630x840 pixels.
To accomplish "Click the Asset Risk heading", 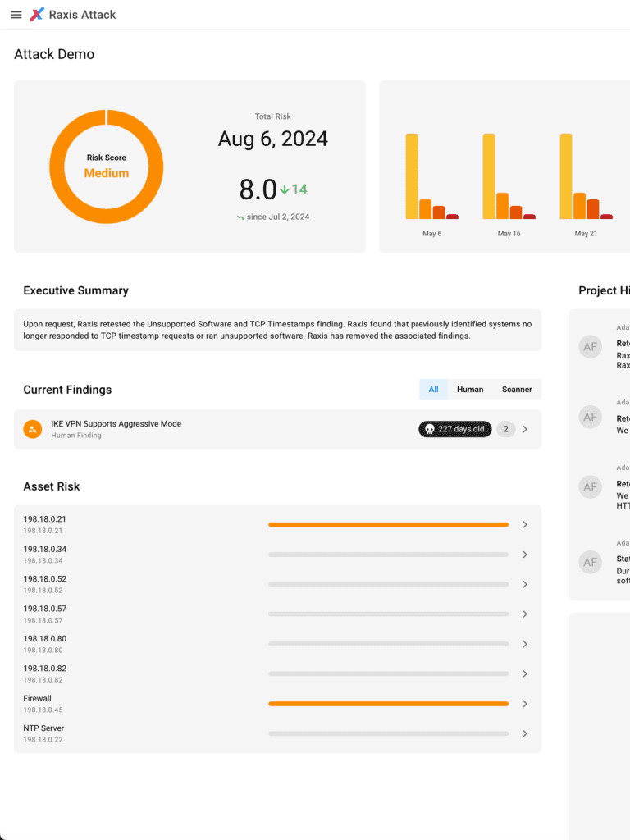I will coord(52,486).
